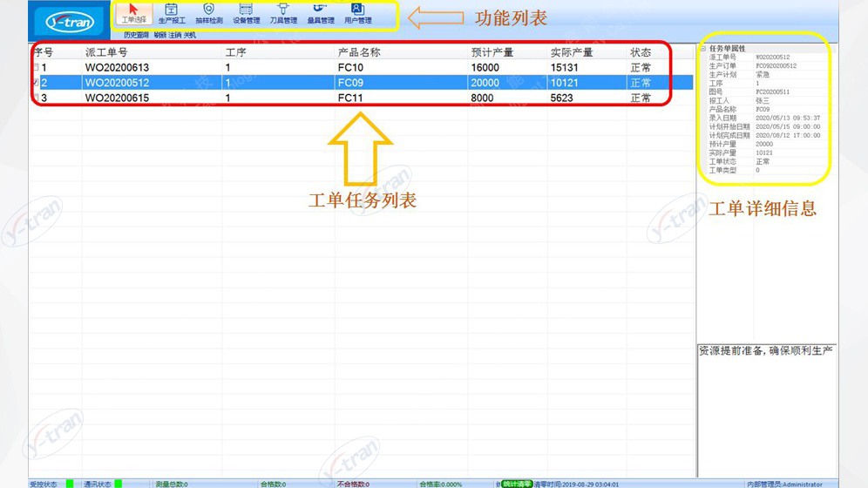Click 不合格数:0 in the status bar

coord(353,485)
